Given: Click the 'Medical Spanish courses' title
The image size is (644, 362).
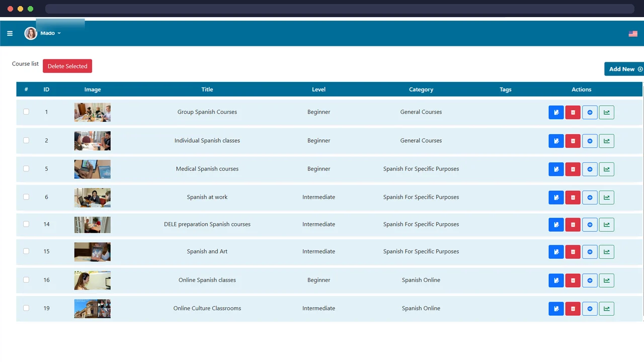Looking at the screenshot, I should pyautogui.click(x=207, y=169).
